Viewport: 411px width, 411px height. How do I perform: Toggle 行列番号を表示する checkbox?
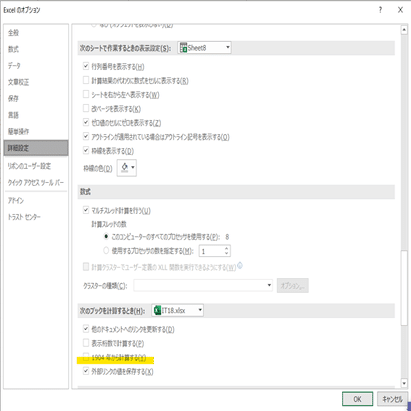pyautogui.click(x=86, y=66)
